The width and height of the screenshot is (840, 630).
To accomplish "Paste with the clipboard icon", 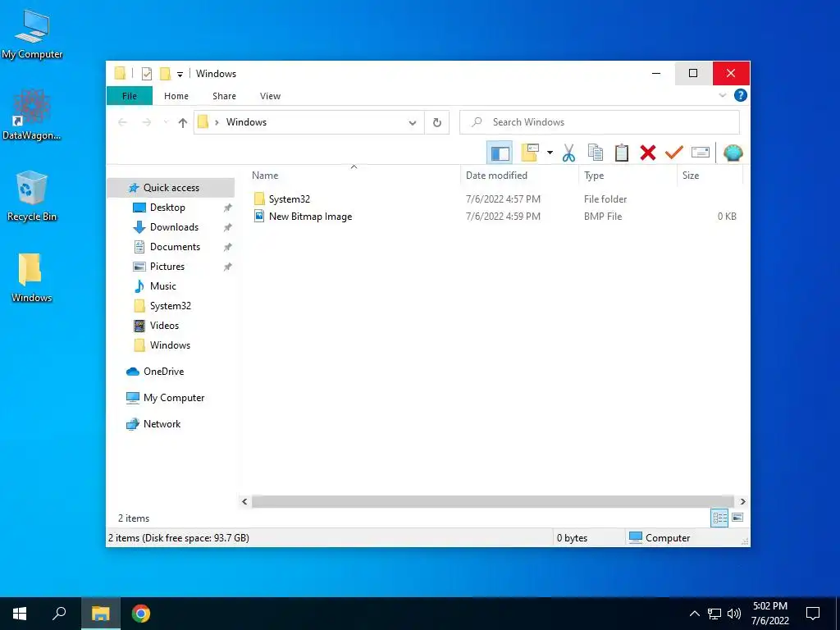I will click(622, 153).
